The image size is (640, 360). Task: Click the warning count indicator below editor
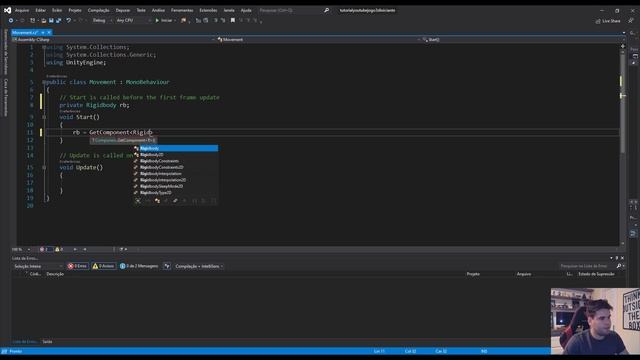pyautogui.click(x=59, y=249)
